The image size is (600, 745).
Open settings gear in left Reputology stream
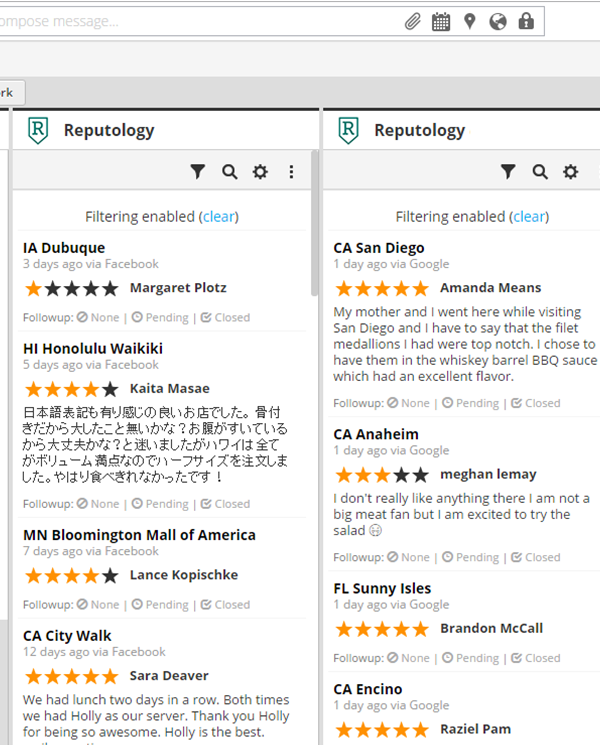260,172
